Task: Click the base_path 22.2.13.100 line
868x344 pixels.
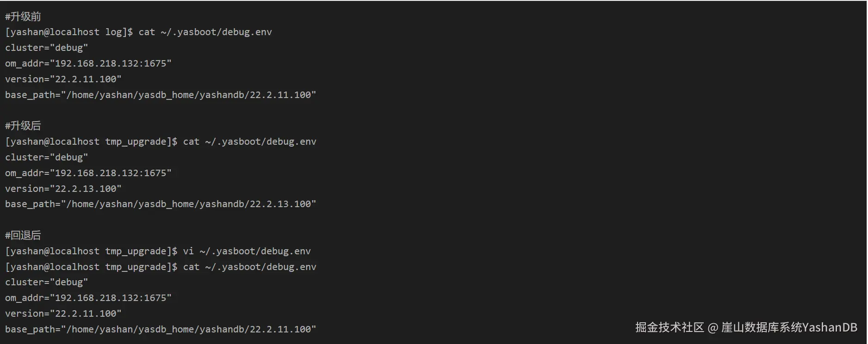Action: click(x=161, y=204)
